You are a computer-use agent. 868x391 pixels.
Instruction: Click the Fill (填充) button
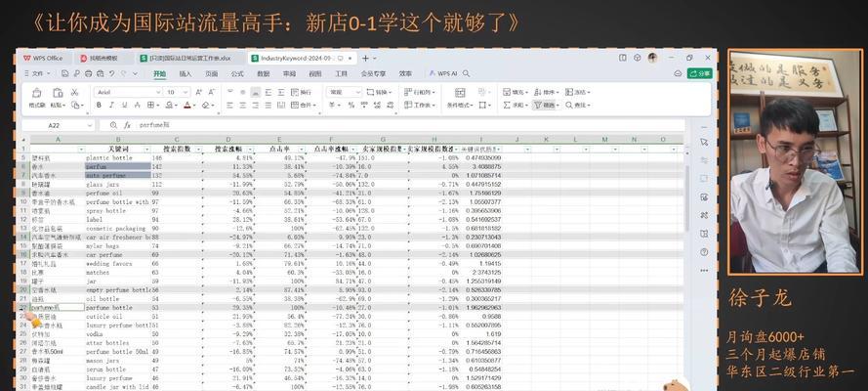tap(516, 92)
